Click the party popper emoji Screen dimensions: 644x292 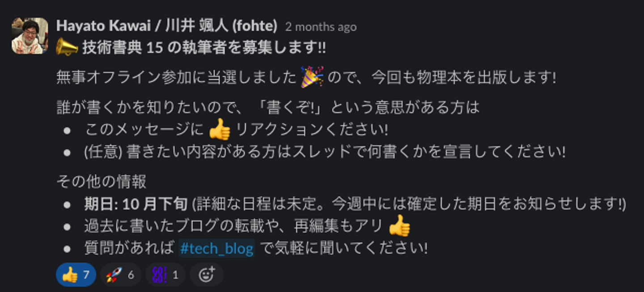pos(312,77)
